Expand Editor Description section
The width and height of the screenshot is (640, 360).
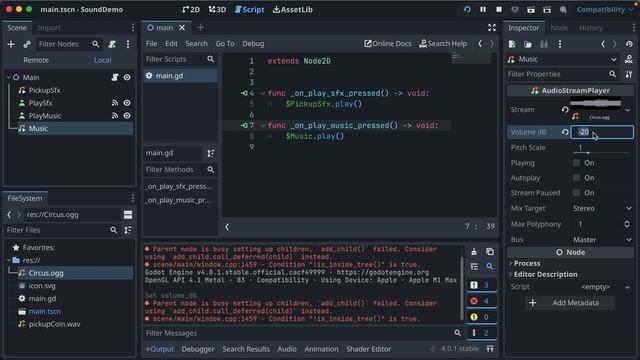pyautogui.click(x=545, y=274)
